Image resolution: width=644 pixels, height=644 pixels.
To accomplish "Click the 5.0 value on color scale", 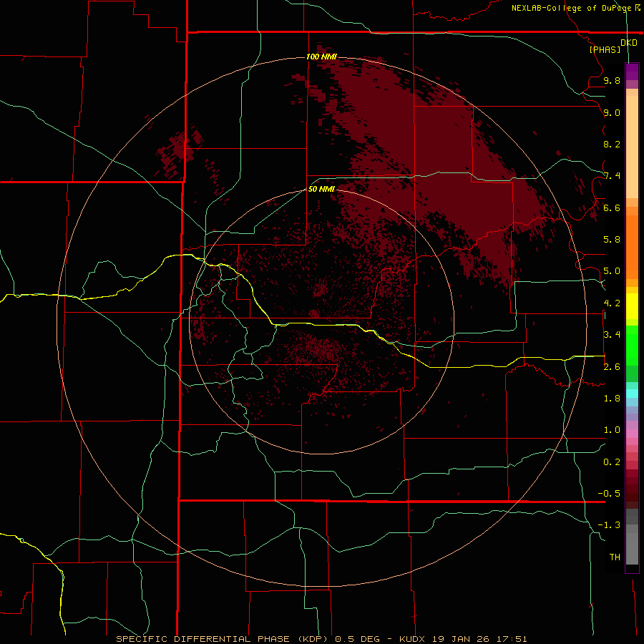I will tap(612, 271).
